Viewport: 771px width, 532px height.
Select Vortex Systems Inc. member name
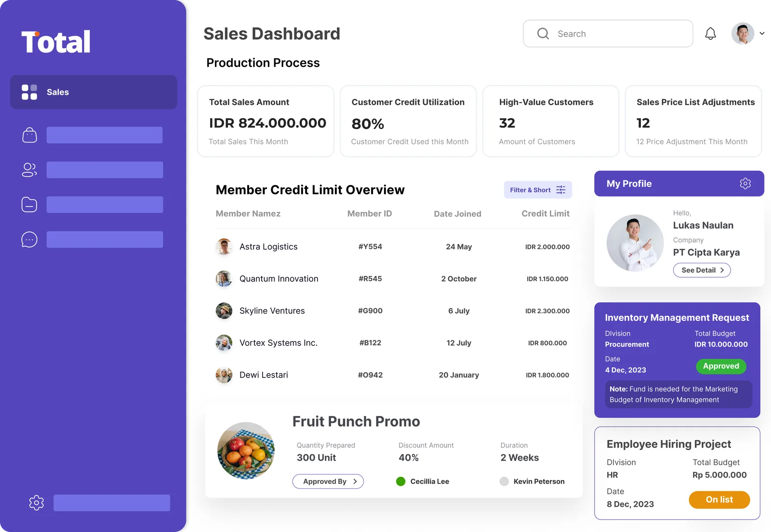pos(279,343)
